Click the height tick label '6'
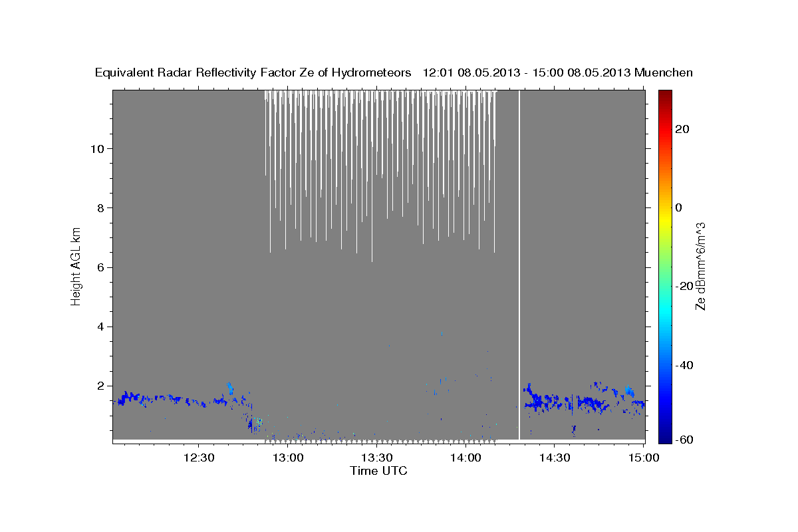This screenshot has width=798, height=532. click(x=99, y=267)
